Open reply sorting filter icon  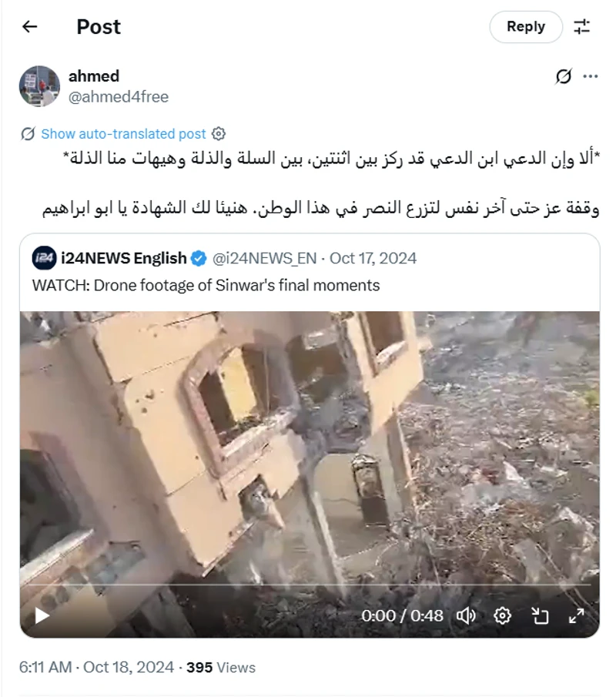582,27
